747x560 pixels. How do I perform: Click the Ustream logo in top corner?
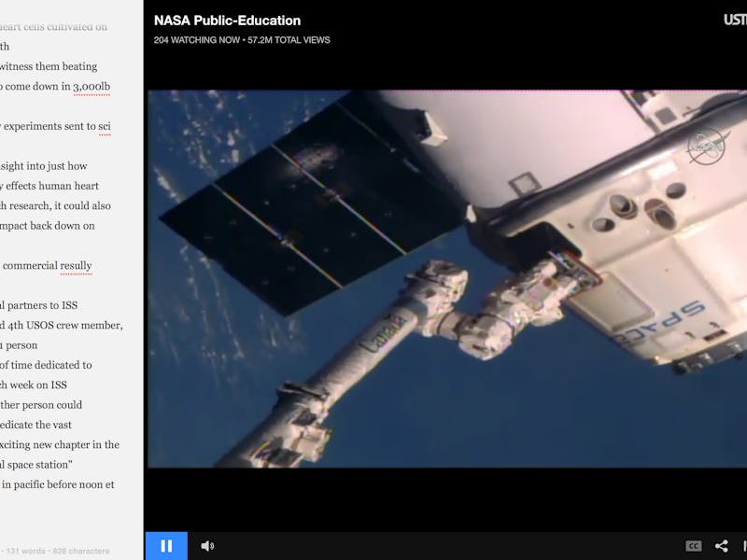click(735, 20)
